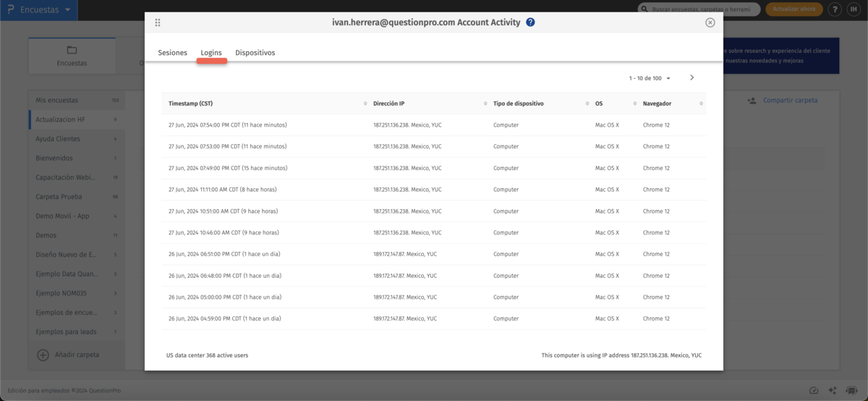This screenshot has width=868, height=401.
Task: Open Ejemplos de encue... folder
Action: click(77, 312)
